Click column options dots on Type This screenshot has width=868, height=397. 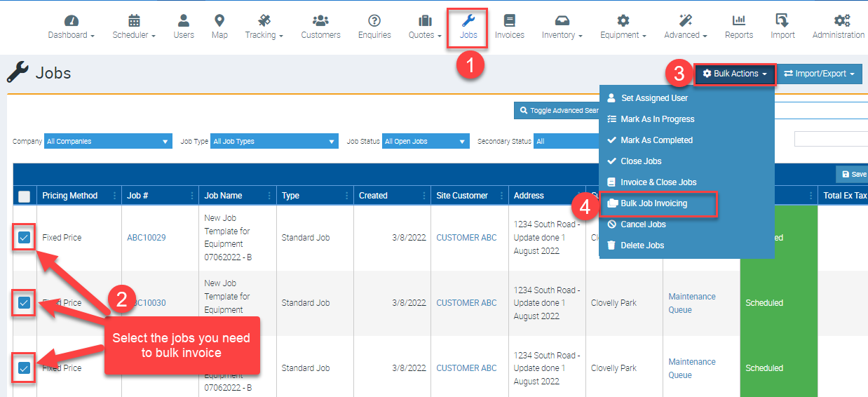[x=346, y=196]
